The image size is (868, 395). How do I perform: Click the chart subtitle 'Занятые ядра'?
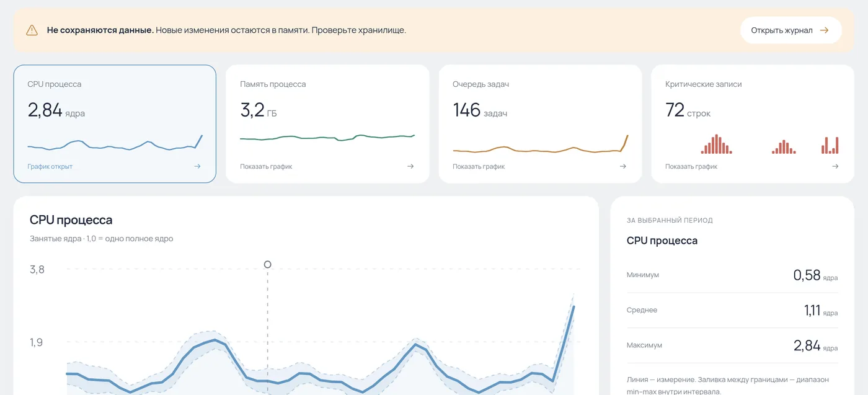pyautogui.click(x=55, y=239)
